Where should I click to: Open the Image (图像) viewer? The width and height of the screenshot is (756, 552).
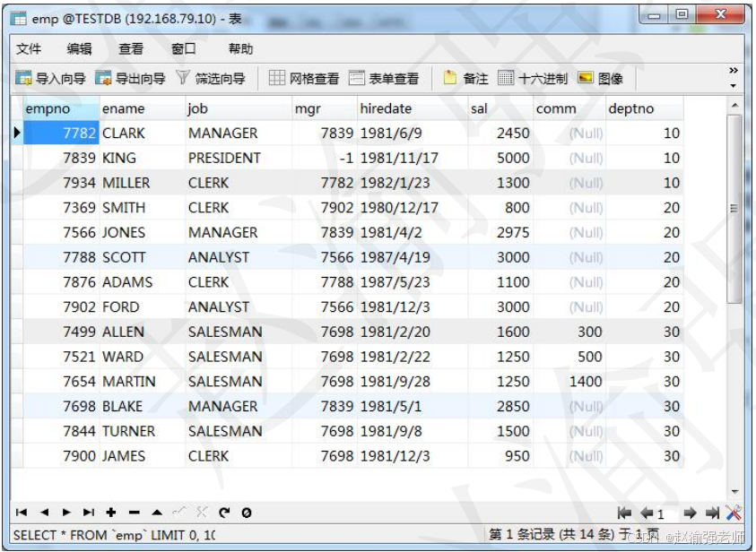[600, 78]
